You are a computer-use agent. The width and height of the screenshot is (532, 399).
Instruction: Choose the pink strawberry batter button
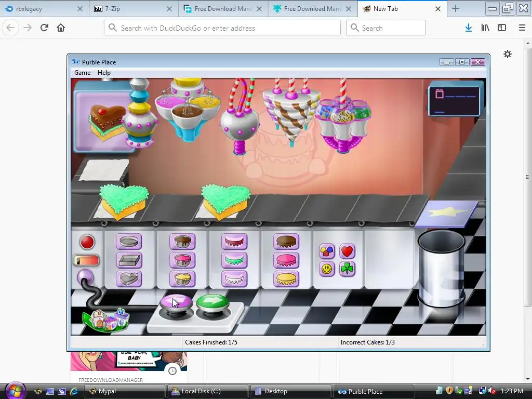[182, 260]
